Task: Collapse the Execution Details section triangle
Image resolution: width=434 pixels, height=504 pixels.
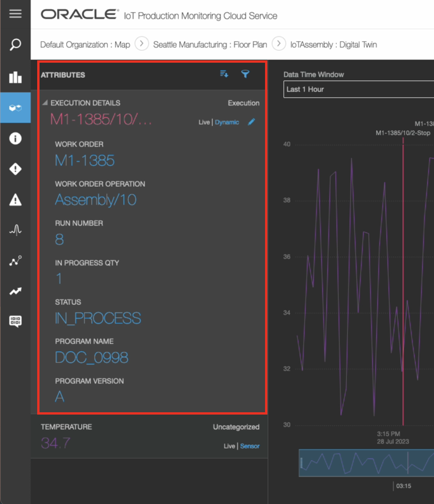Action: coord(45,103)
